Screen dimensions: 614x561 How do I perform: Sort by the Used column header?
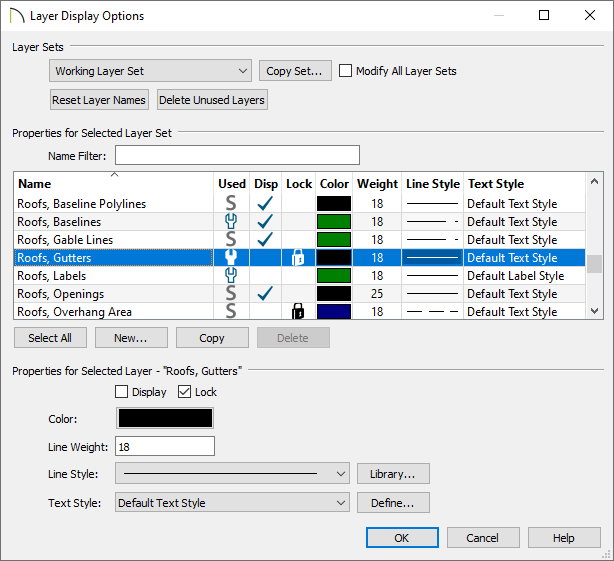pyautogui.click(x=232, y=184)
